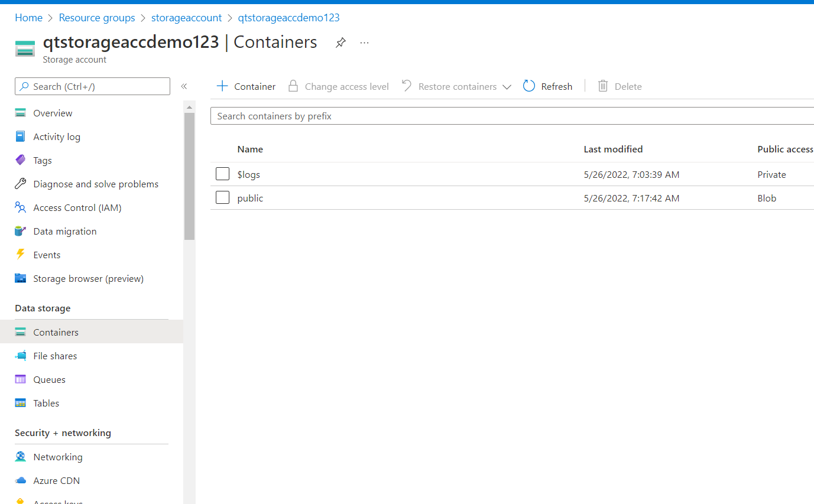Open qtstorageaccdemo123 breadcrumb link
814x504 pixels.
tap(289, 18)
